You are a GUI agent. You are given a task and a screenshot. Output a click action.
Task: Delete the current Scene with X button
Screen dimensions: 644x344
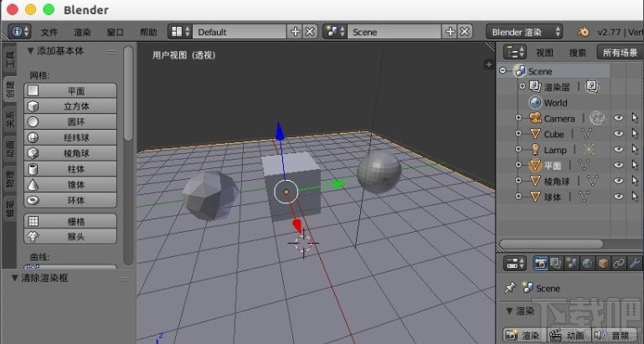465,32
